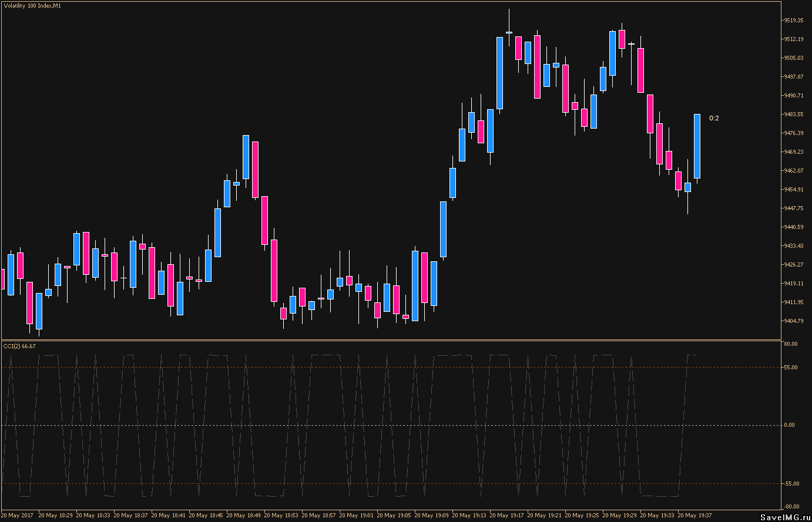This screenshot has width=812, height=522.
Task: Click the 55.00 level on CCI scale
Action: click(790, 368)
